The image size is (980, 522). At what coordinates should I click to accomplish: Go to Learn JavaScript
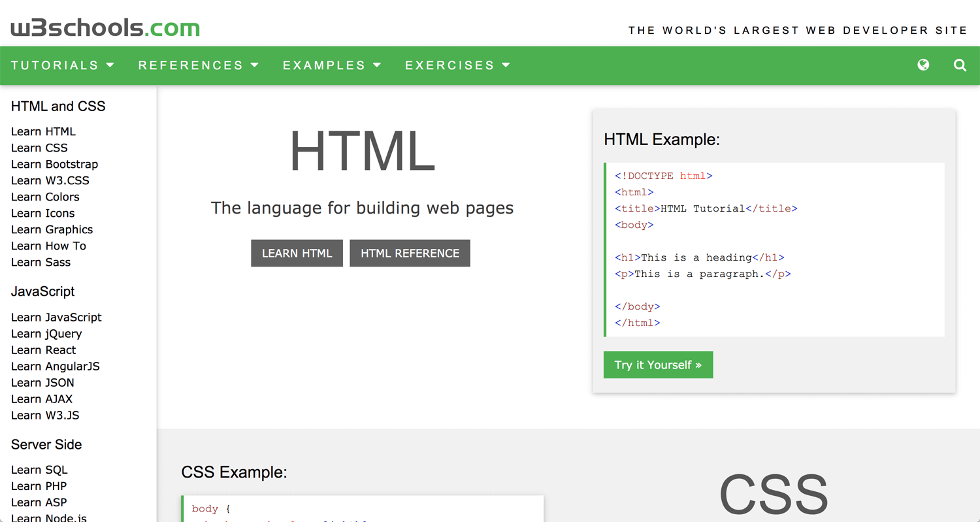click(56, 317)
